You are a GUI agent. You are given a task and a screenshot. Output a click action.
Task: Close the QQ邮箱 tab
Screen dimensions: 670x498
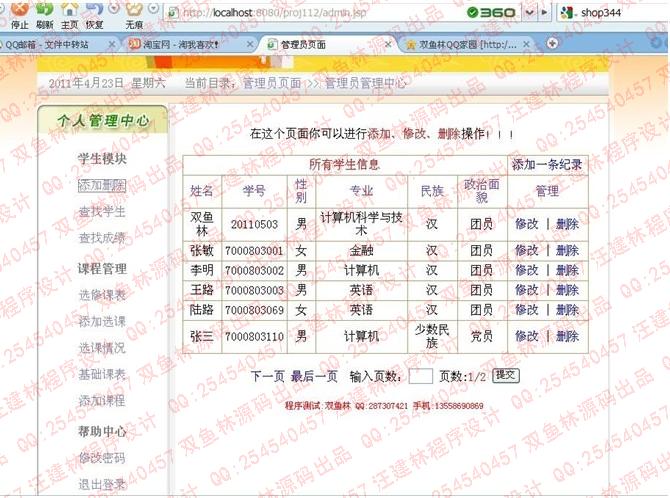coord(112,44)
